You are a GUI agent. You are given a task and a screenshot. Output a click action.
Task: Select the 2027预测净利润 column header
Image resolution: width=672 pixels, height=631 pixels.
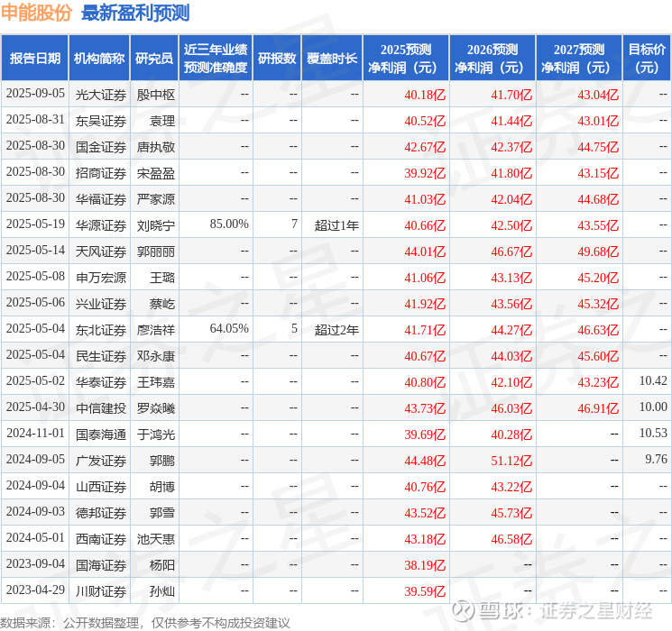click(578, 58)
